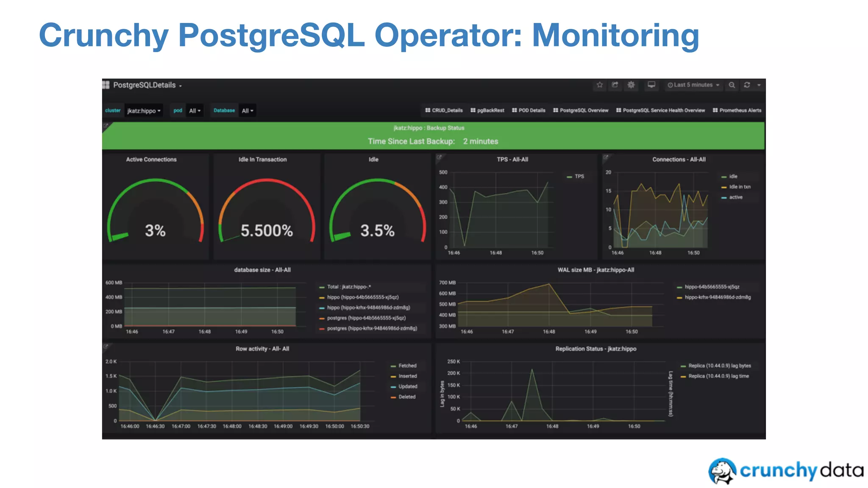Click the Connections panel corner link icon

tap(606, 157)
